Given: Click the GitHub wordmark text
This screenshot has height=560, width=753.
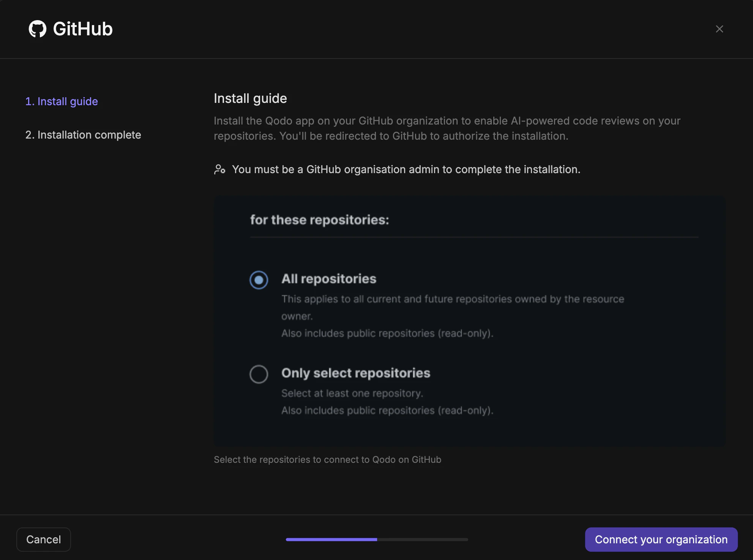Looking at the screenshot, I should coord(83,28).
